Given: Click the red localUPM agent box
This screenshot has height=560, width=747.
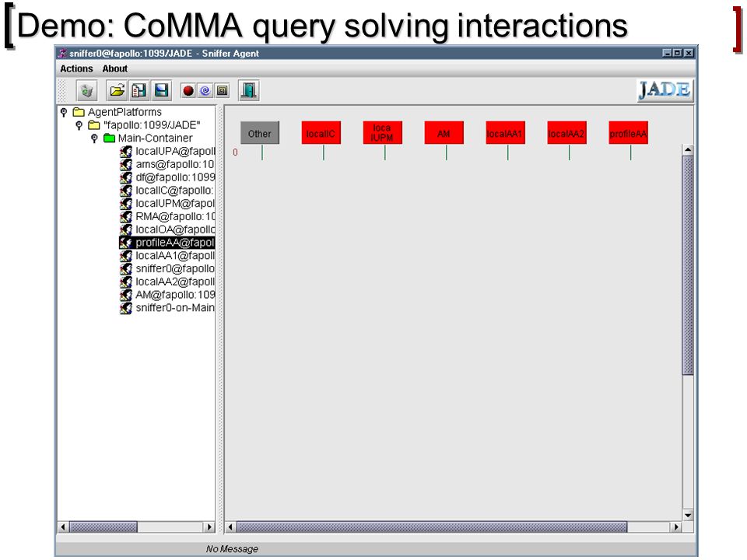Looking at the screenshot, I should 383,133.
